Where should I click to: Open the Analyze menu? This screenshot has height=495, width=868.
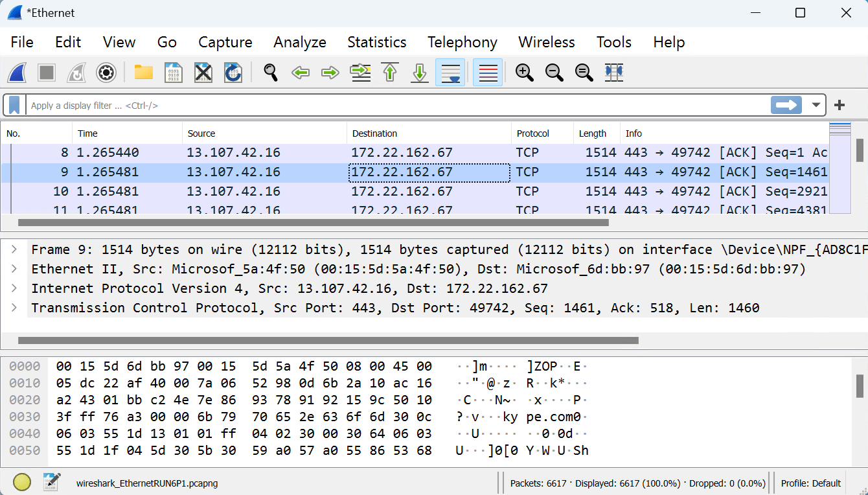(x=299, y=43)
